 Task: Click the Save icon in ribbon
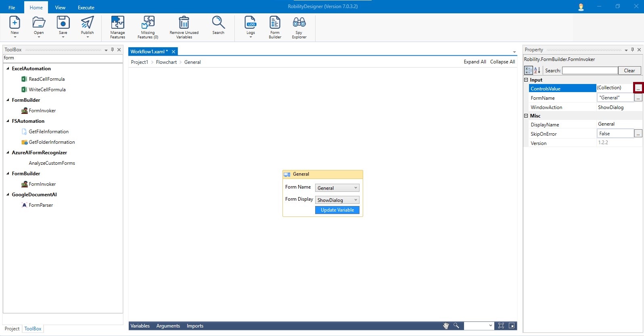63,23
